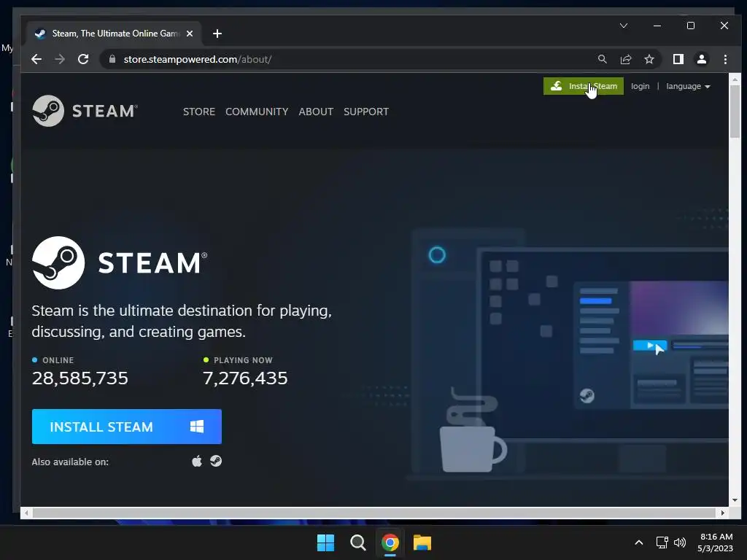Viewport: 747px width, 560px height.
Task: Open Chrome side panel
Action: point(678,59)
